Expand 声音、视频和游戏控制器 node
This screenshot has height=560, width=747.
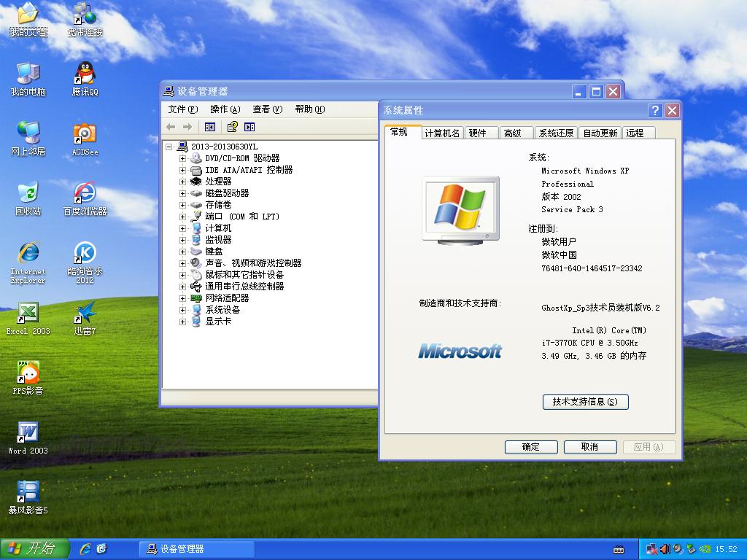[x=182, y=263]
